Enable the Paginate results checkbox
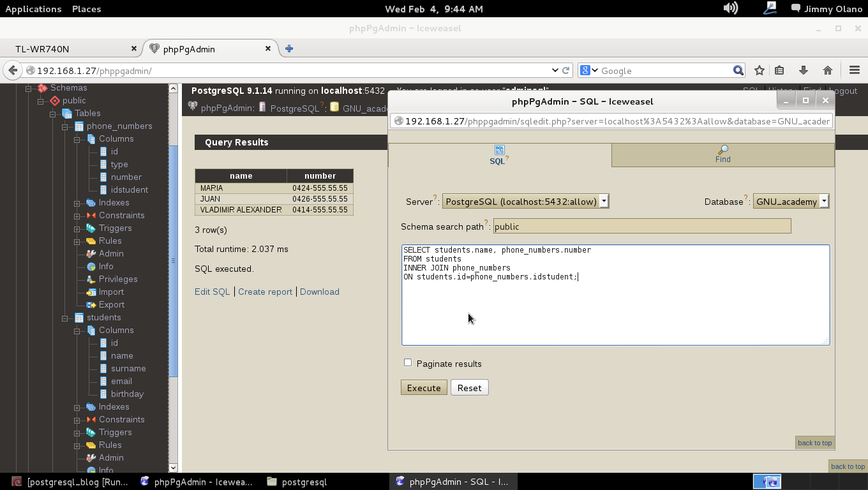 [408, 362]
